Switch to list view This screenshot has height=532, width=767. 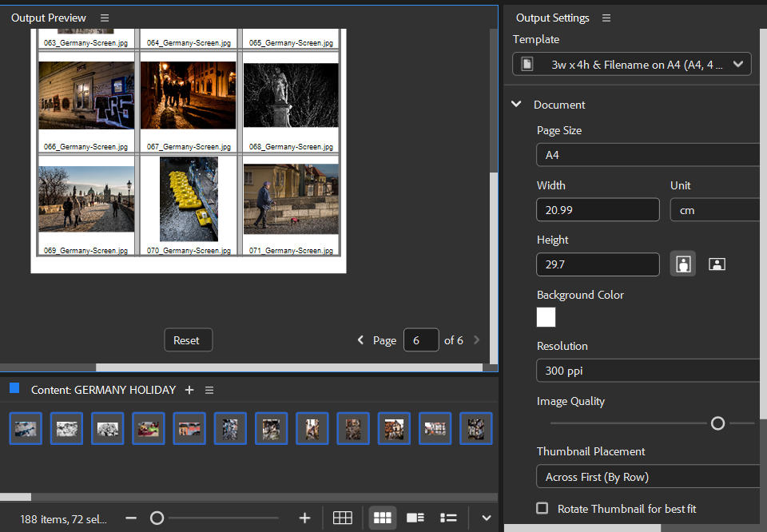click(x=448, y=518)
